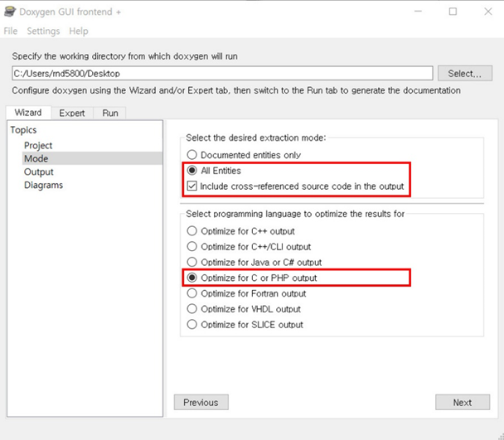Open the Settings menu
The width and height of the screenshot is (504, 440).
click(x=43, y=31)
